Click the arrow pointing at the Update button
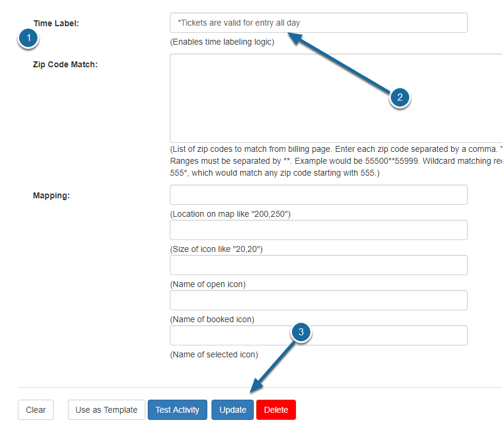The image size is (504, 433). tap(274, 363)
